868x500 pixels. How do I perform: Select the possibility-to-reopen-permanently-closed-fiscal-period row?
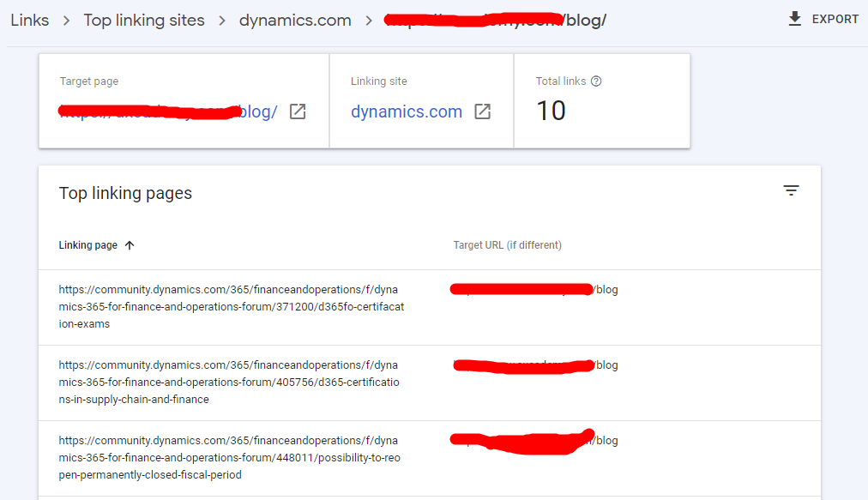tap(430, 458)
